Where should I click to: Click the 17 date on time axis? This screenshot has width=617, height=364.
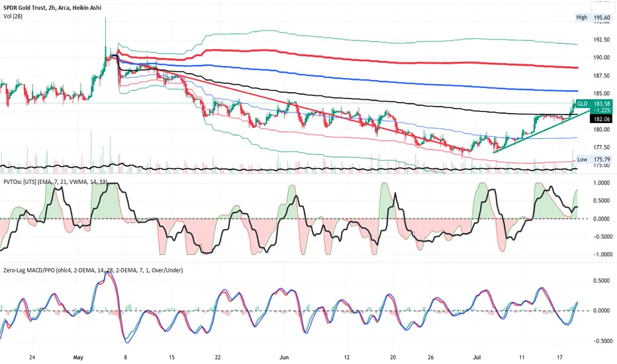pyautogui.click(x=560, y=357)
